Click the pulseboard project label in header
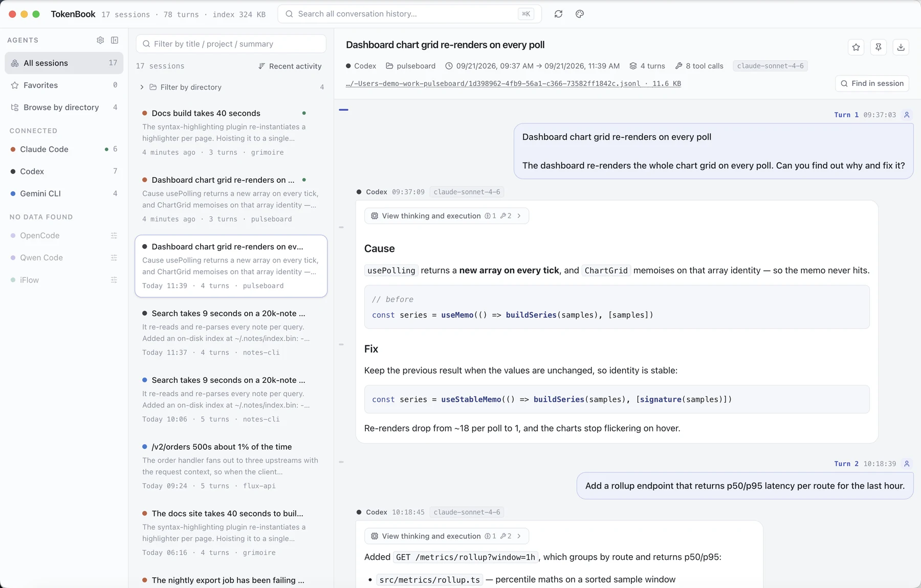 coord(411,66)
